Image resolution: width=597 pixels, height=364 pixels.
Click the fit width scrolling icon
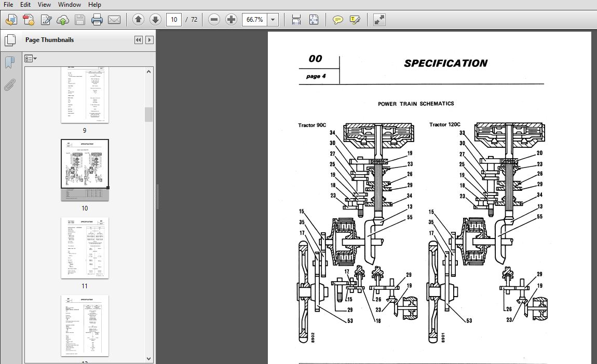[x=296, y=19]
